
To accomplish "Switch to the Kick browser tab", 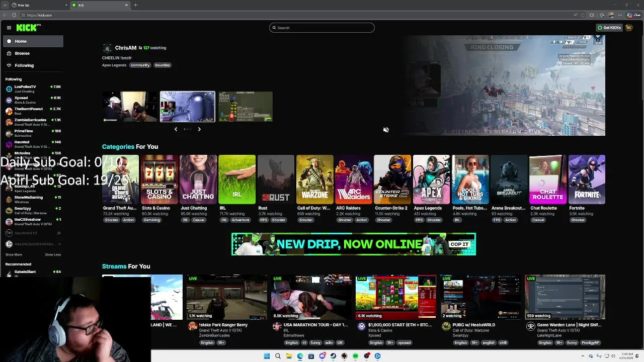I will tap(100, 5).
